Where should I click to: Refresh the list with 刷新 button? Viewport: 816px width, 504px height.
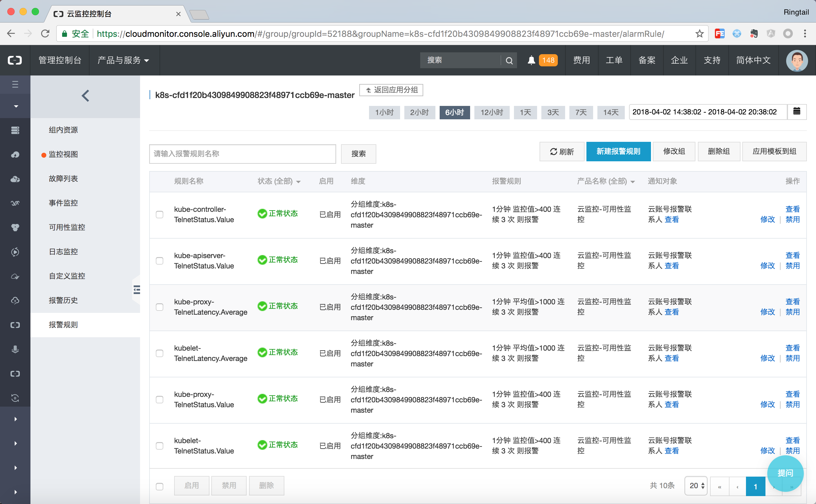click(562, 152)
